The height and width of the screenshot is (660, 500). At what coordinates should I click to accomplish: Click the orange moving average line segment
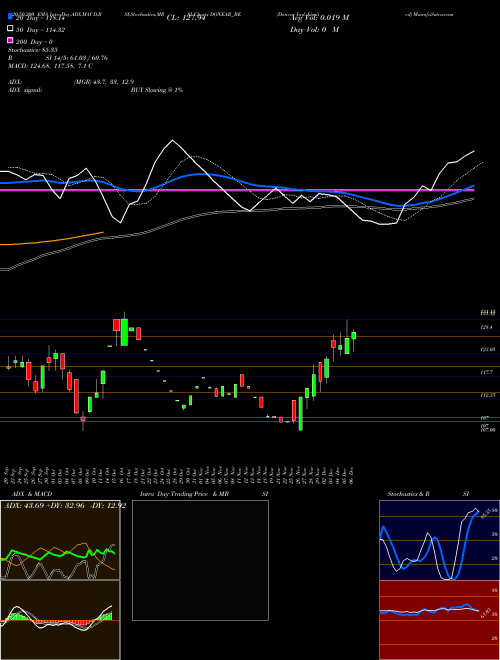52,240
